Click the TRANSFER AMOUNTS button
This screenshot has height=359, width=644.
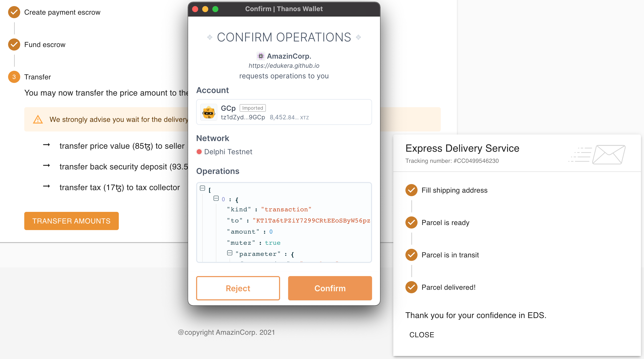(x=72, y=221)
